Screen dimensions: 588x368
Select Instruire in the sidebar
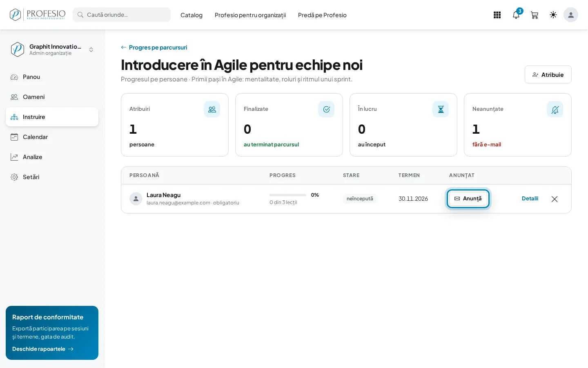pyautogui.click(x=52, y=117)
